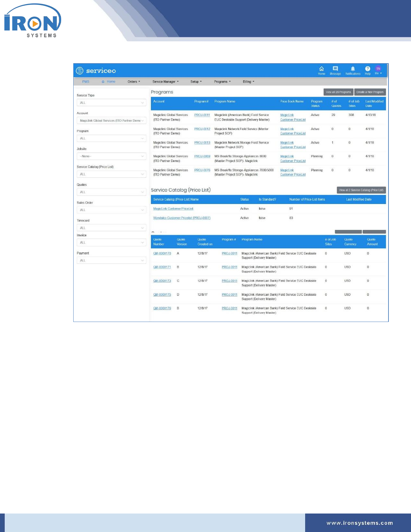Click the 4/13/18 last modified date

coord(370,115)
